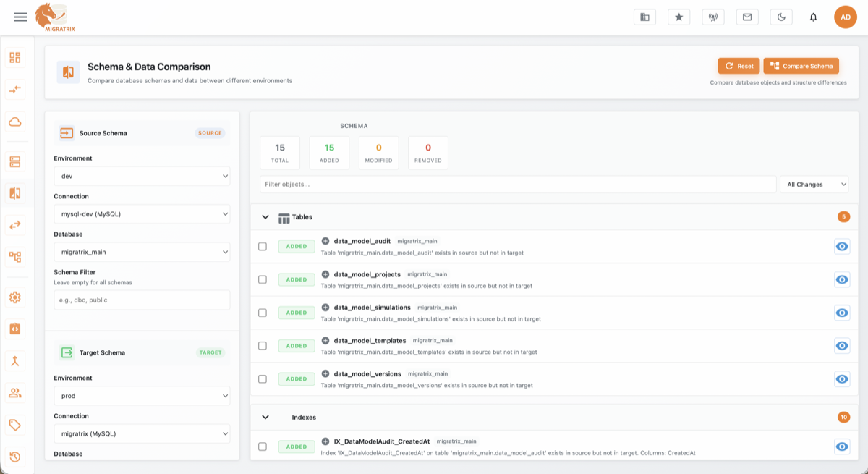Collapse the Indexes section chevron
The width and height of the screenshot is (868, 474).
pos(265,418)
